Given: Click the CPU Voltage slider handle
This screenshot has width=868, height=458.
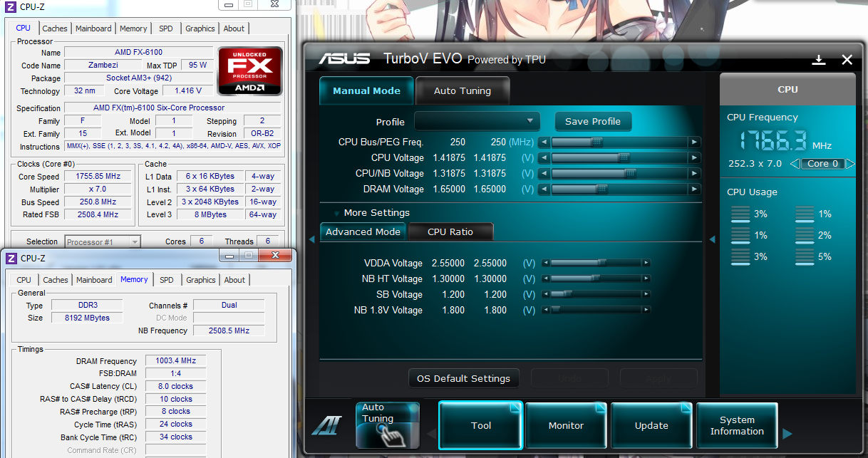Looking at the screenshot, I should click(623, 158).
